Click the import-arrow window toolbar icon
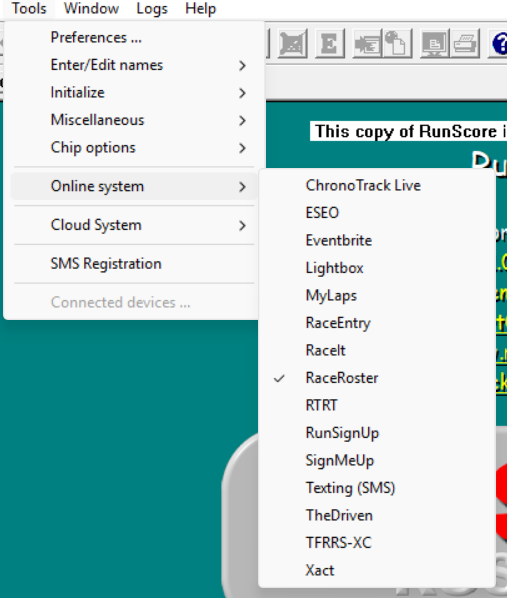This screenshot has height=598, width=507. point(367,43)
